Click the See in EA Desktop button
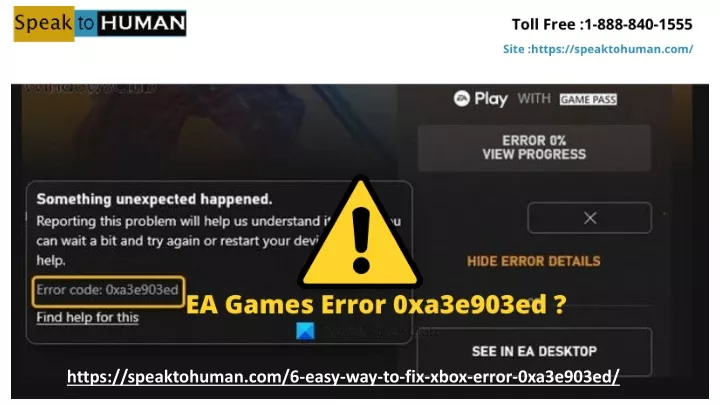Screen dimensions: 720x405 (534, 352)
